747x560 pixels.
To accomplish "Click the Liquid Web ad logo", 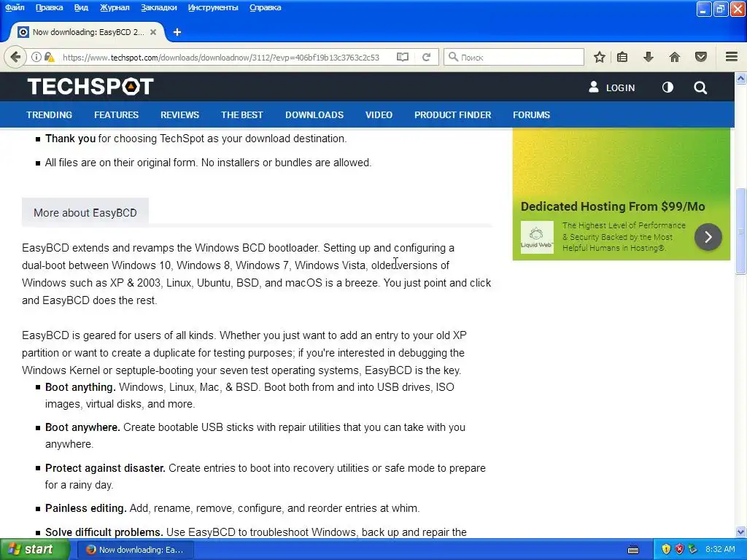I will 537,237.
